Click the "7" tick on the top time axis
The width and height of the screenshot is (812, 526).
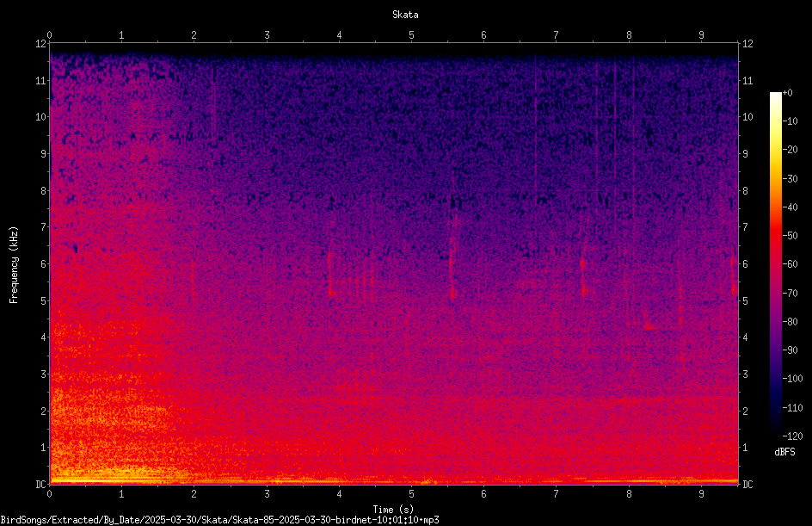pos(557,34)
